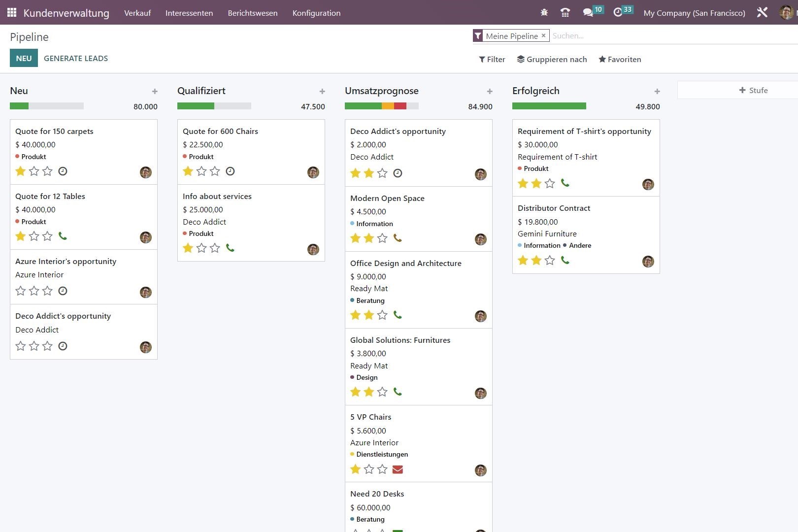Viewport: 798px width, 532px height.
Task: Click the red segment of Umsatzprognose progress bar
Action: pos(400,106)
